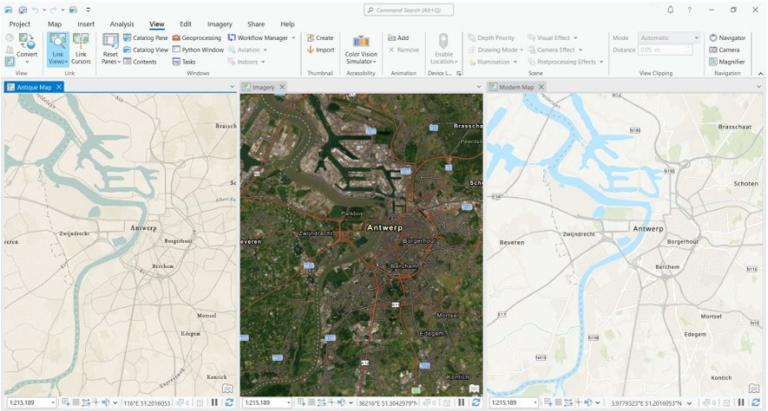This screenshot has height=411, width=768.
Task: Click the View Clipping Distance field
Action: coord(665,50)
